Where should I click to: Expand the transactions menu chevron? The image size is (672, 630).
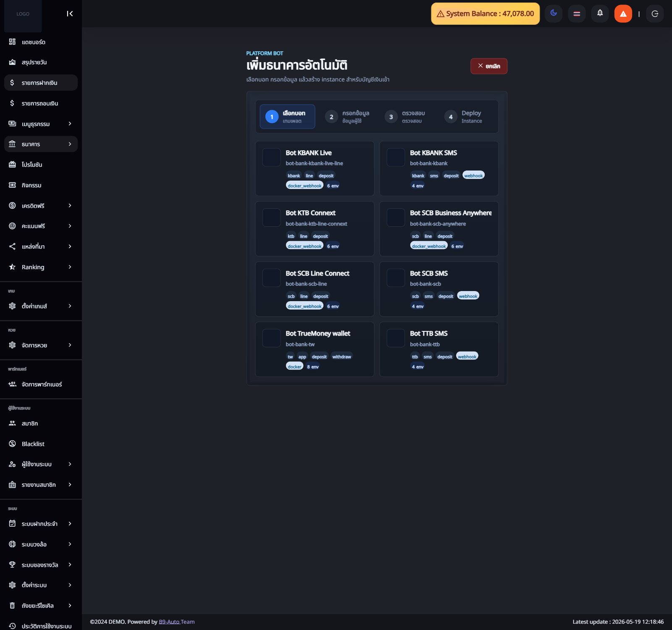coord(70,123)
